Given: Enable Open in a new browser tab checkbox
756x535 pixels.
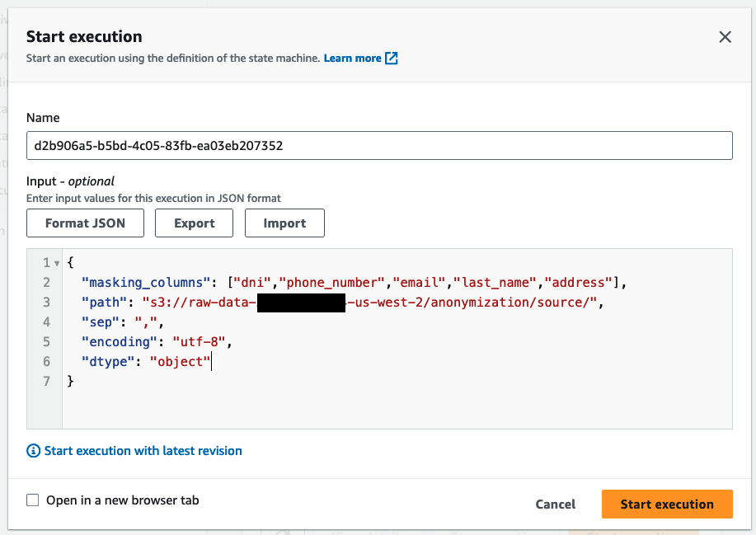Looking at the screenshot, I should (x=33, y=500).
